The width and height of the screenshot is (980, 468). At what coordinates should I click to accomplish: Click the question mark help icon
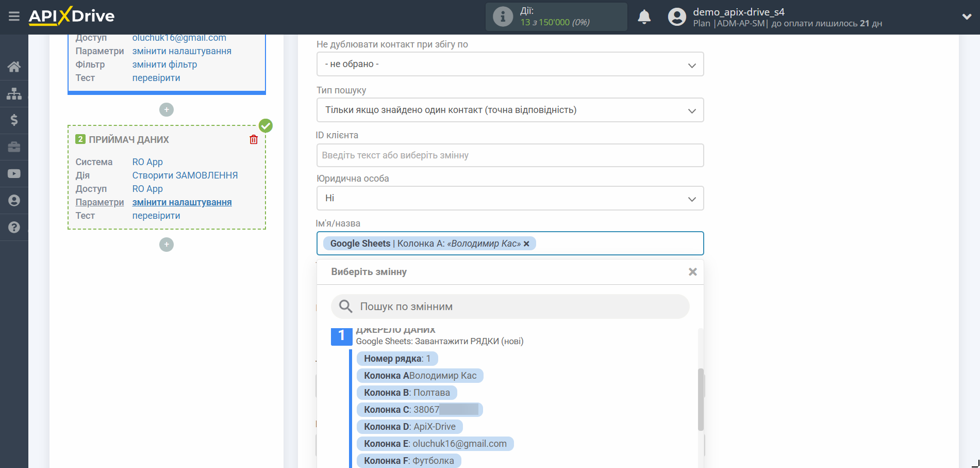(14, 228)
